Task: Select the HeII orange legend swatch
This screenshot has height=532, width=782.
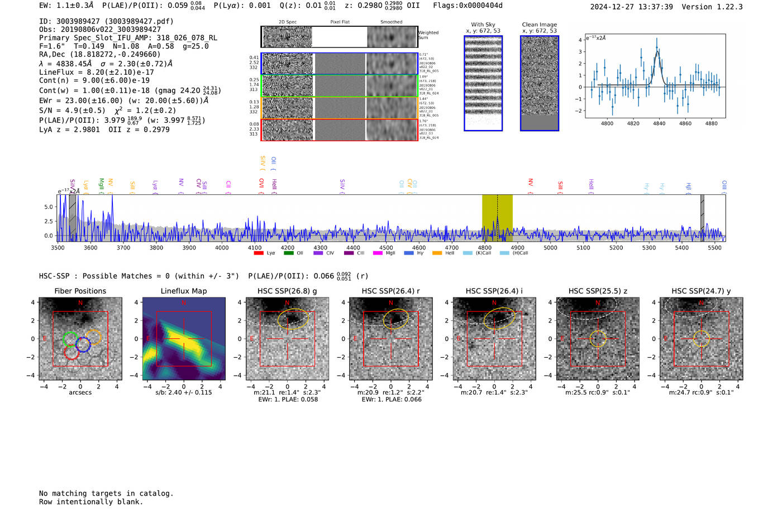Action: click(x=437, y=253)
